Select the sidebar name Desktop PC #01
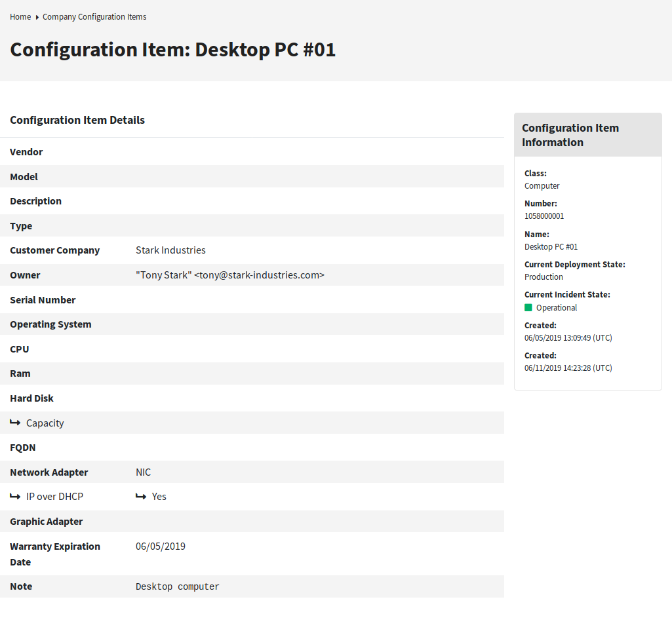 click(551, 247)
